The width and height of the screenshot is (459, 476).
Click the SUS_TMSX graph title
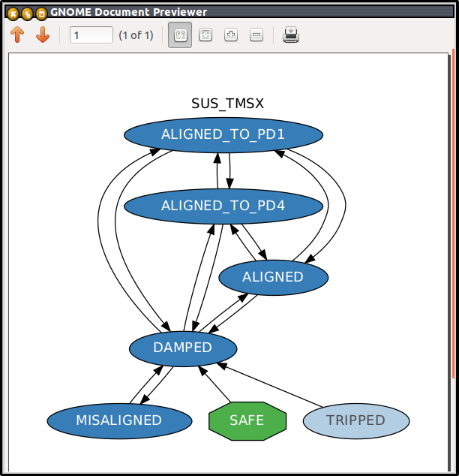227,104
